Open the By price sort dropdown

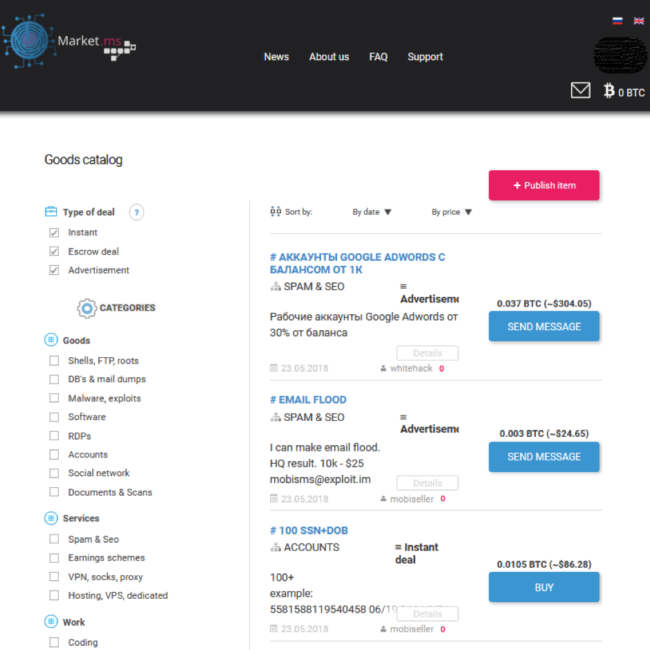[x=452, y=212]
